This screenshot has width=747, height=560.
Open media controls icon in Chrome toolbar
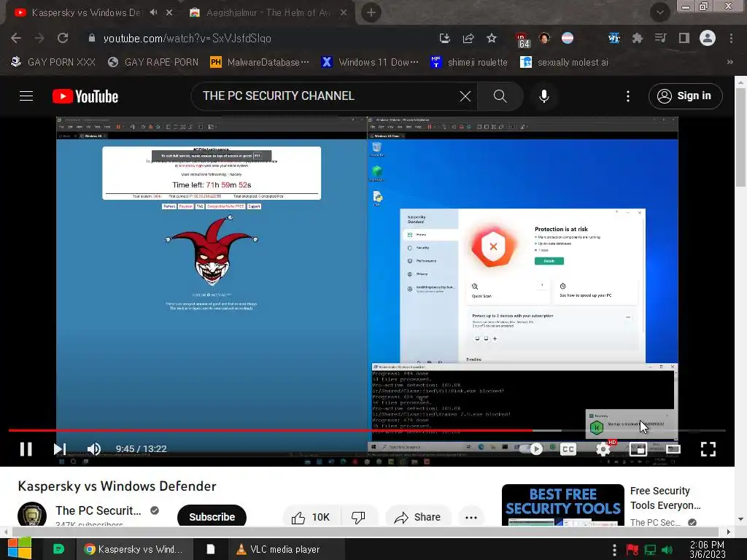point(660,38)
